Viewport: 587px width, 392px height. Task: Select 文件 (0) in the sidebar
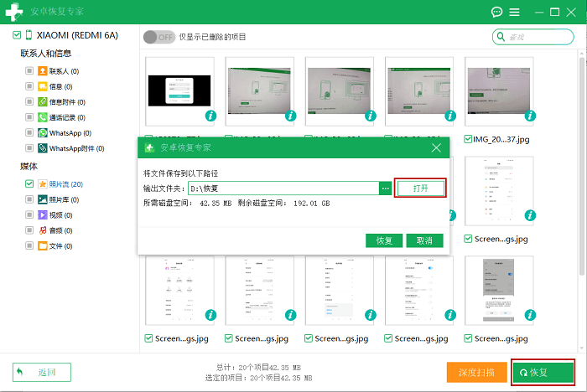point(57,245)
